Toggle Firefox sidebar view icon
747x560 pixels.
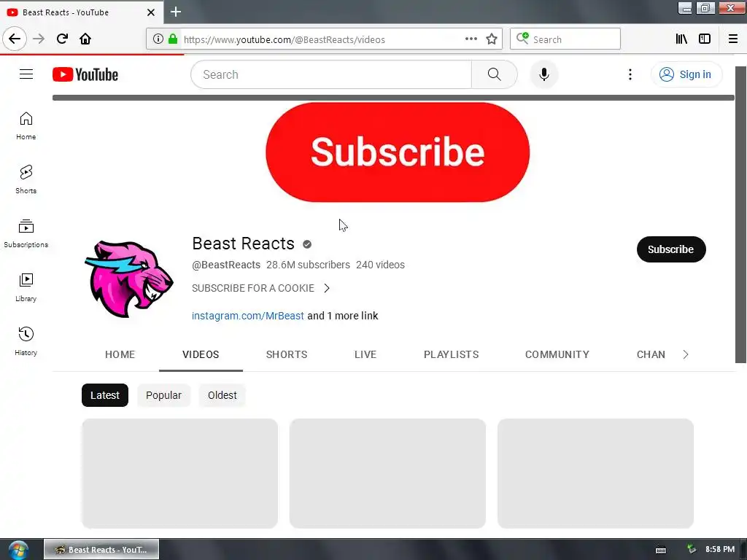pos(705,39)
